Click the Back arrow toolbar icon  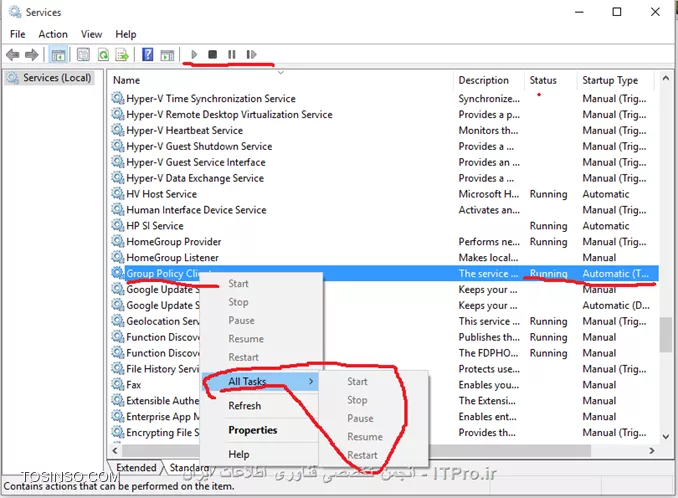(13, 55)
